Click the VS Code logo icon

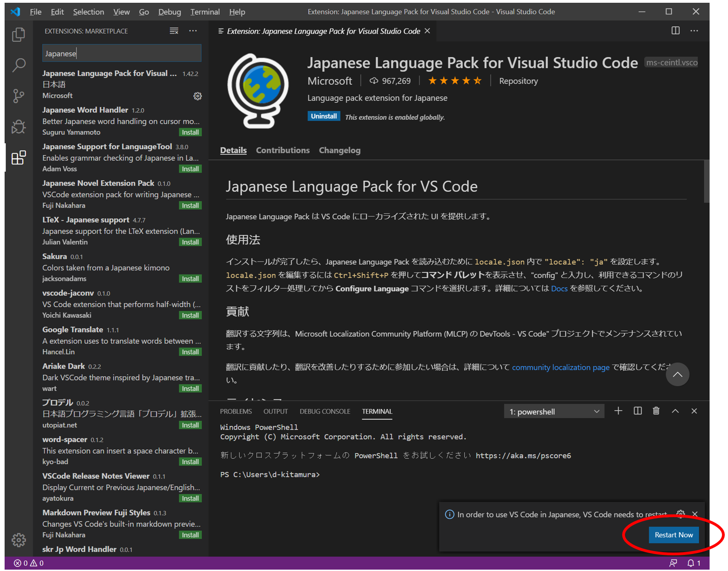(15, 12)
